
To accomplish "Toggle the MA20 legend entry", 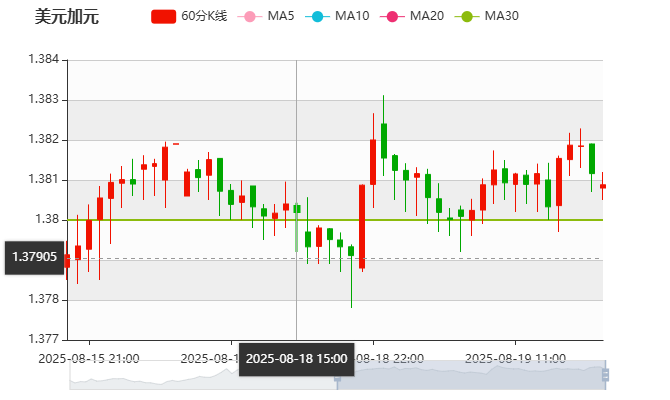I will coord(412,16).
